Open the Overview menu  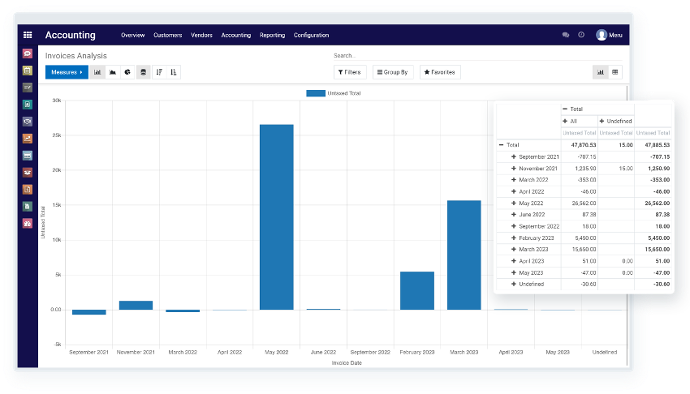pos(133,35)
